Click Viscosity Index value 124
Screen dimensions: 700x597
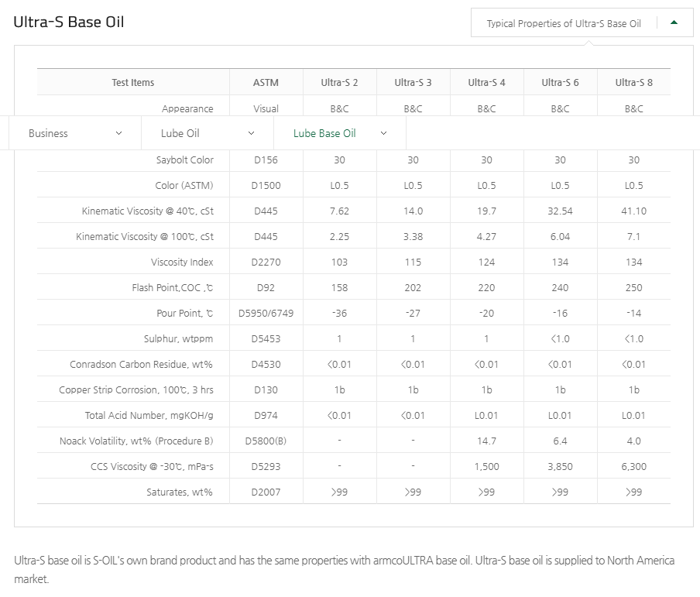coord(486,262)
